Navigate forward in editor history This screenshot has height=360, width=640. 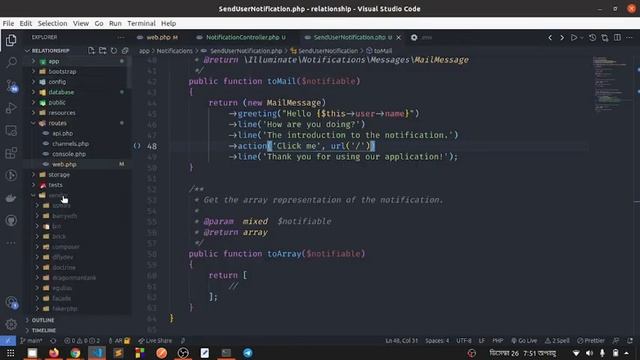[562, 38]
